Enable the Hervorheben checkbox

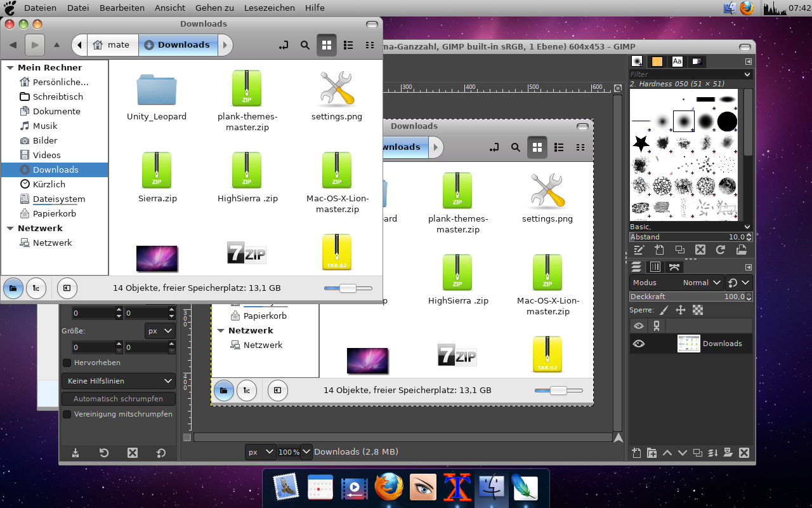[67, 363]
